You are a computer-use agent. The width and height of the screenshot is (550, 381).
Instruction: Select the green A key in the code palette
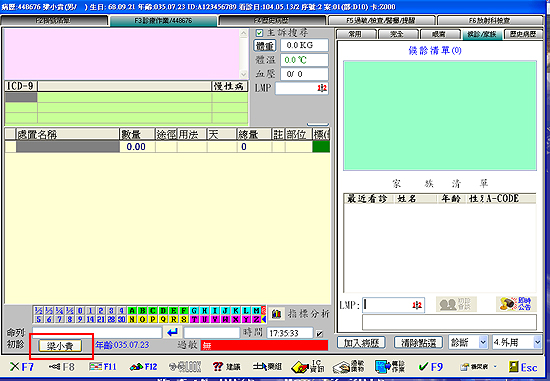click(132, 311)
